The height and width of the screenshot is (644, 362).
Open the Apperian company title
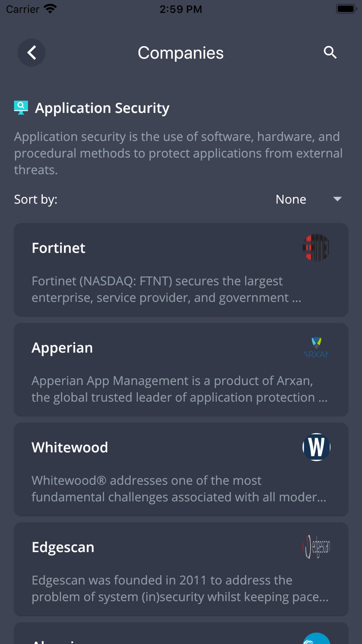pyautogui.click(x=62, y=348)
